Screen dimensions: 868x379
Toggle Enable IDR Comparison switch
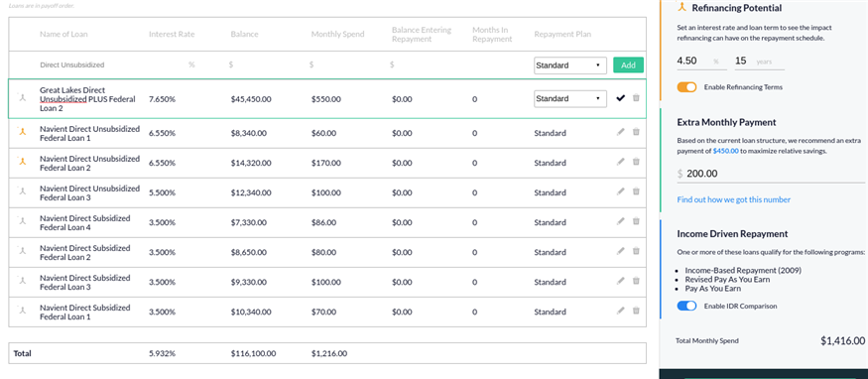point(686,306)
